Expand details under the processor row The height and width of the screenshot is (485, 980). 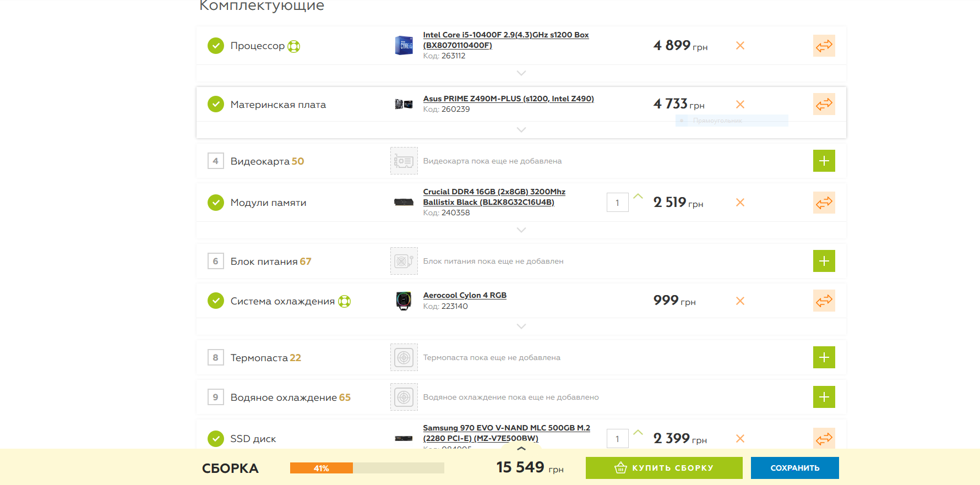click(521, 73)
